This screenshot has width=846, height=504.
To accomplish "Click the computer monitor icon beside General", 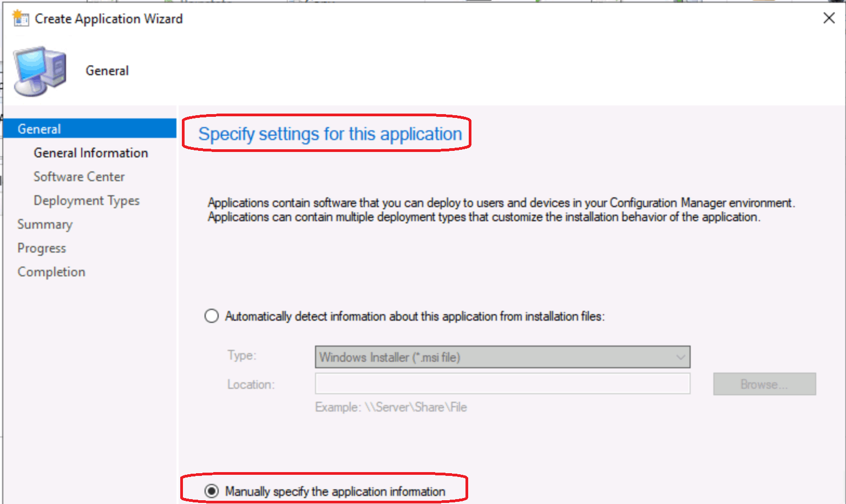I will (x=40, y=71).
